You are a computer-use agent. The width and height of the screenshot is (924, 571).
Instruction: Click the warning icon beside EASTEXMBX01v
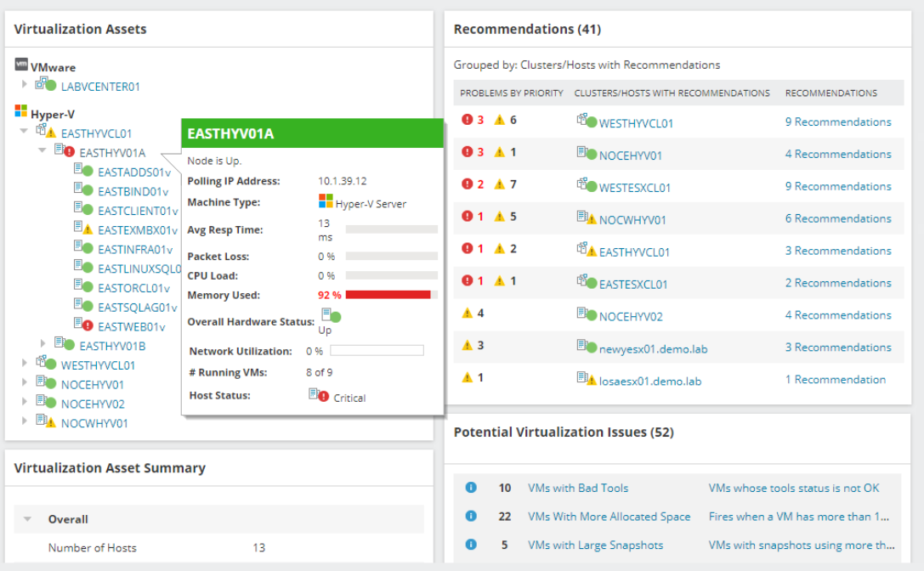click(88, 228)
